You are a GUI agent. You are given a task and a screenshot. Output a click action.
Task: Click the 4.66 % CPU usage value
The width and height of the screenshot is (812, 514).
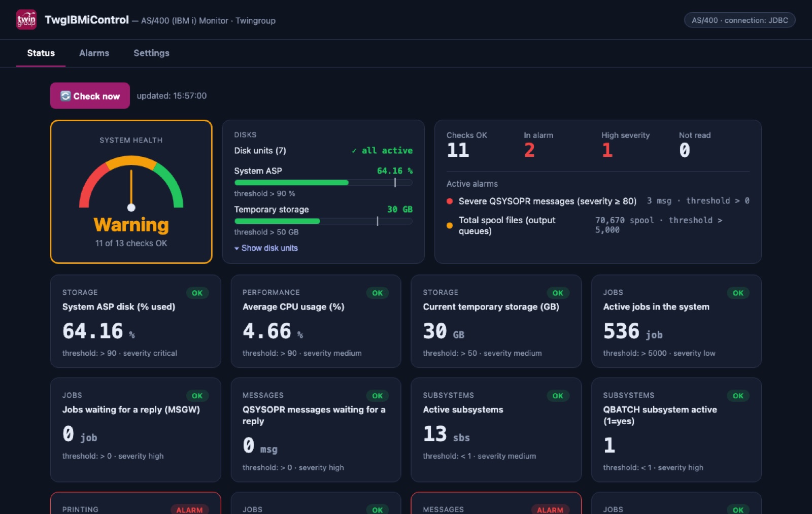273,332
